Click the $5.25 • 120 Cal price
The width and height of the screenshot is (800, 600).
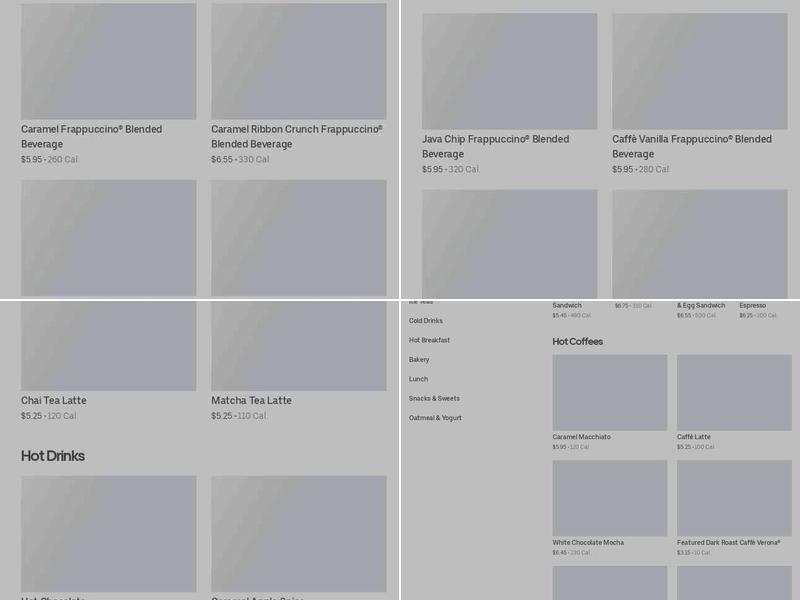(x=49, y=416)
